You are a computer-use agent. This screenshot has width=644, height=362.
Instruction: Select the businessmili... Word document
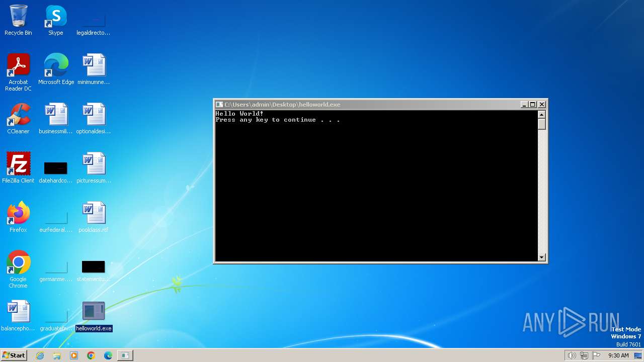(56, 119)
